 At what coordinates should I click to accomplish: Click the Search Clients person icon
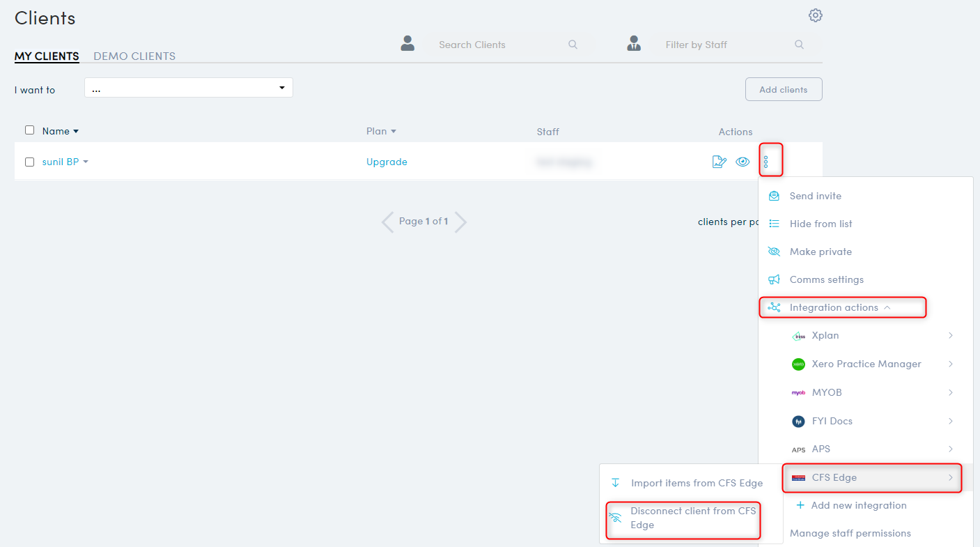tap(407, 43)
